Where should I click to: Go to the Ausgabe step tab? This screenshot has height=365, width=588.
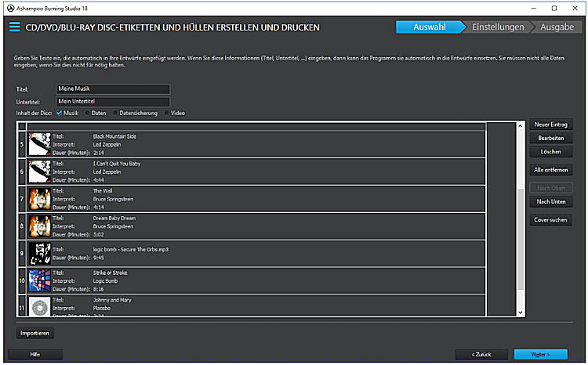557,27
